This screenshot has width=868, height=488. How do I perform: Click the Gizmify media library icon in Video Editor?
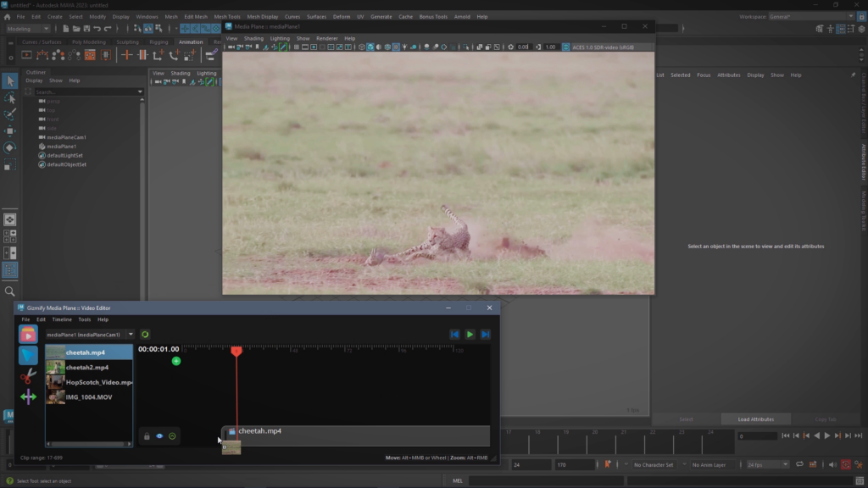pyautogui.click(x=28, y=334)
